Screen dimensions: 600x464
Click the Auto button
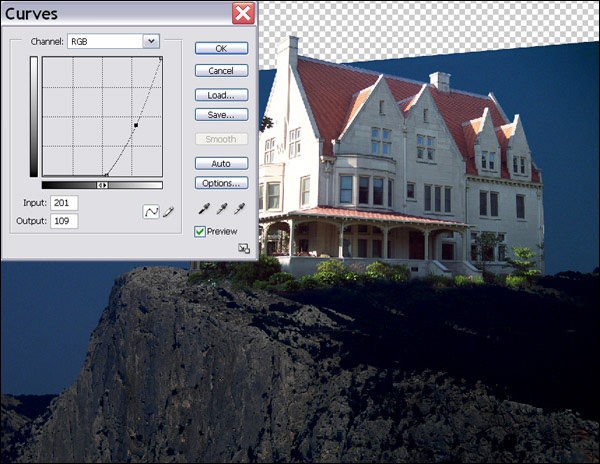pyautogui.click(x=222, y=164)
